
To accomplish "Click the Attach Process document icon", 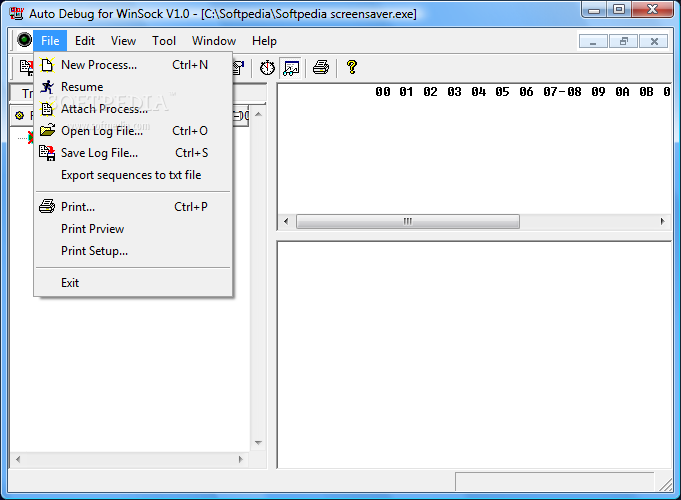I will (47, 109).
